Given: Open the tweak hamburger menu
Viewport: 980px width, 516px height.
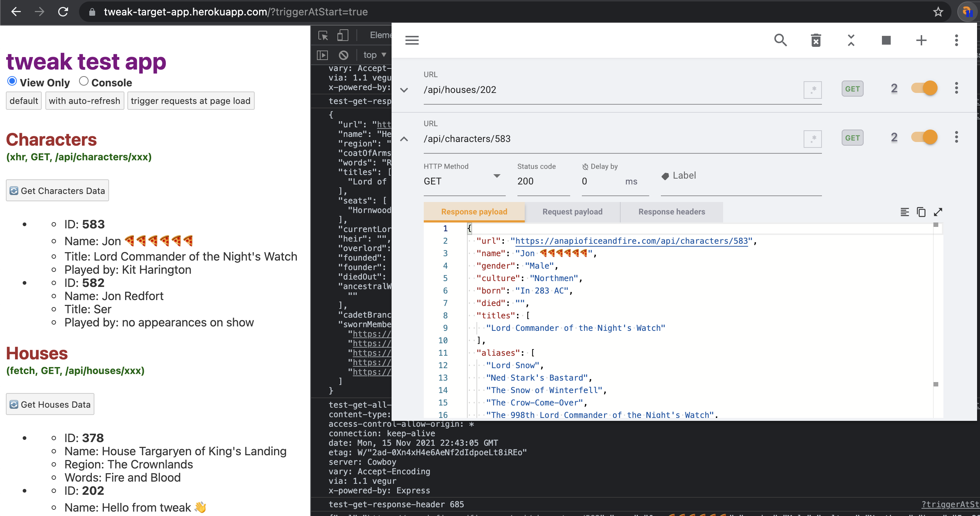Looking at the screenshot, I should (x=412, y=40).
